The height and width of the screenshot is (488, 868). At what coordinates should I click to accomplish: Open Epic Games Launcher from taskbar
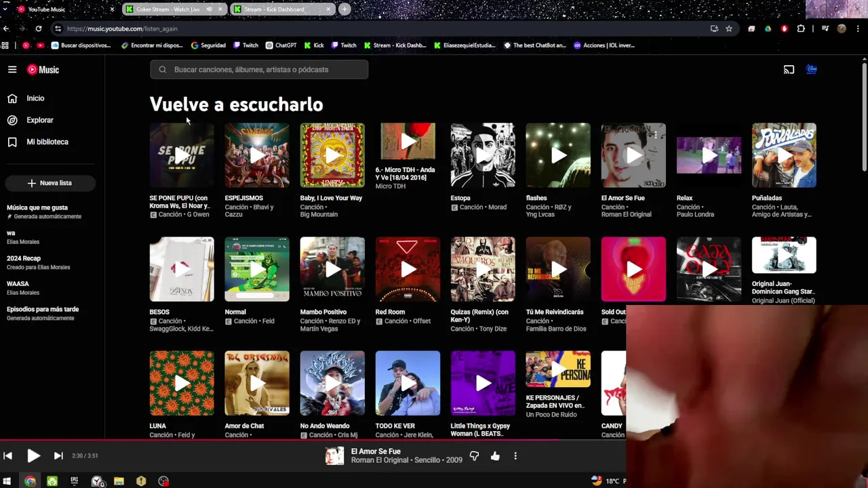coord(75,481)
